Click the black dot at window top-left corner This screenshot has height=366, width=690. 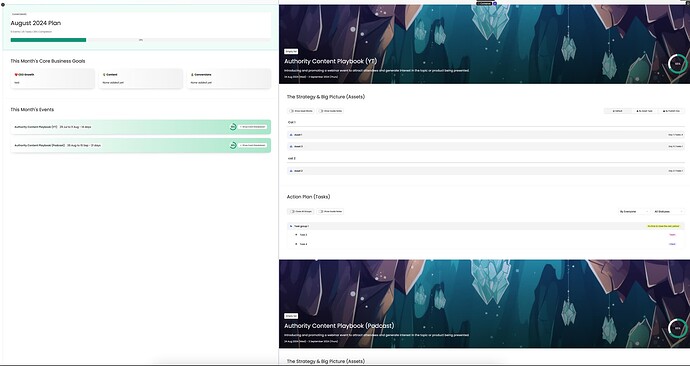click(x=3, y=4)
